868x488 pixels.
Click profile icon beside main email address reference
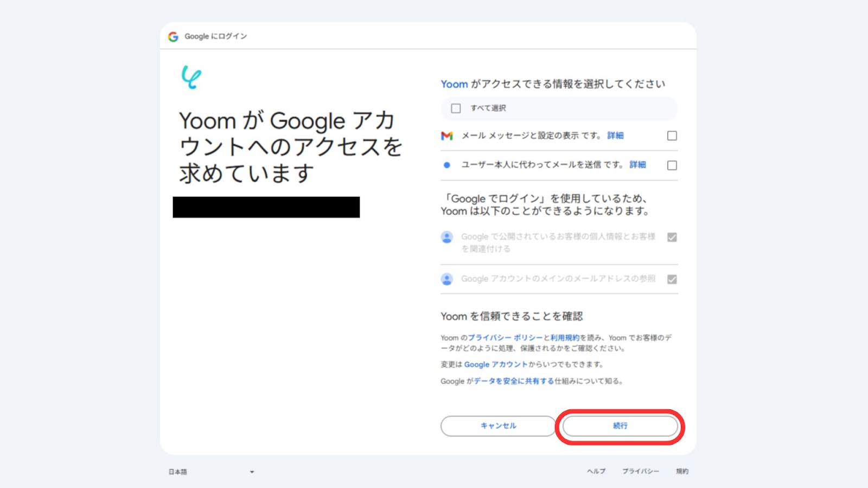coord(446,279)
